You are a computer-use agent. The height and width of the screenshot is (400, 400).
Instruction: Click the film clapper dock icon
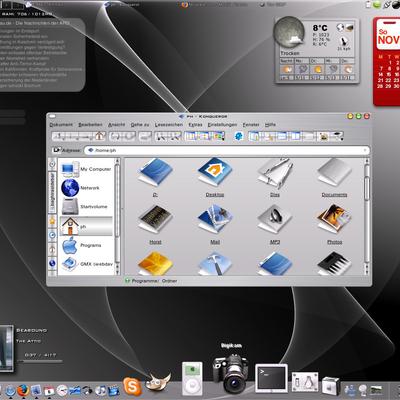coord(114,391)
